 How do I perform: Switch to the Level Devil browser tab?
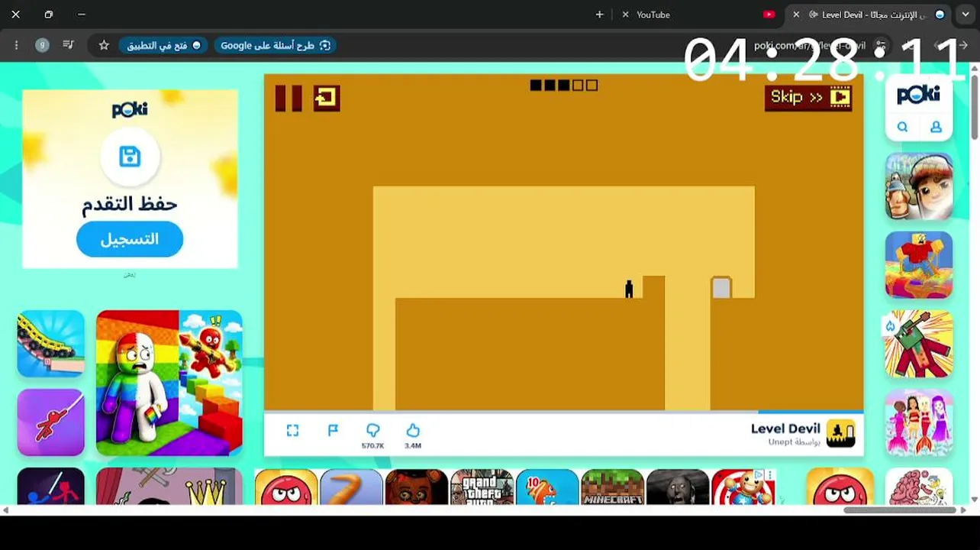click(x=869, y=15)
